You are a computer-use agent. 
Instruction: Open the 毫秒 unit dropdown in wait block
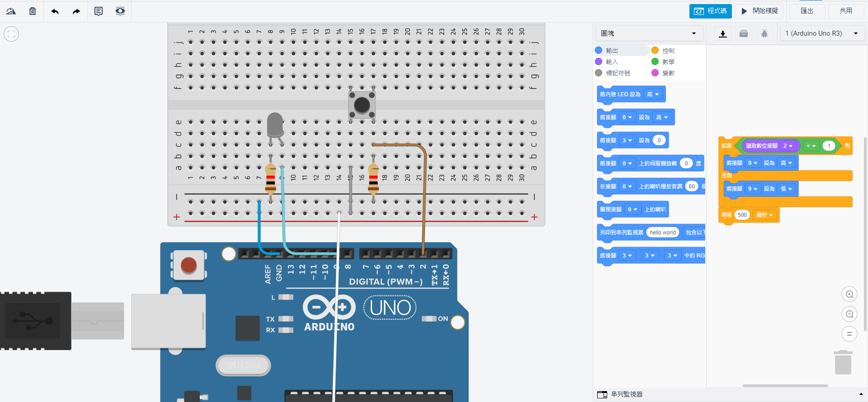(764, 215)
